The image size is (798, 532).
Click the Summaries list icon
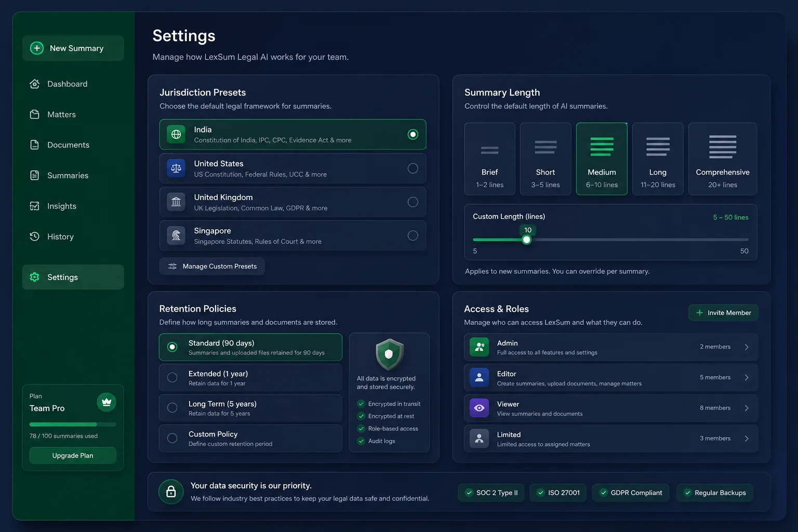click(35, 176)
